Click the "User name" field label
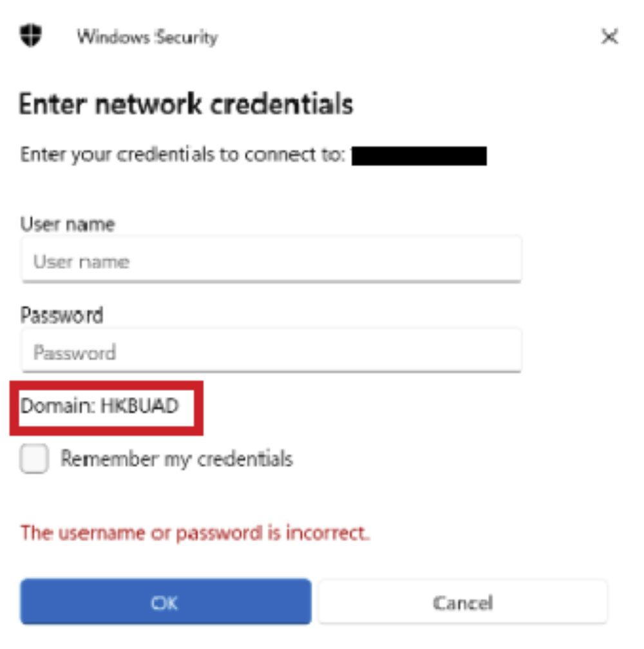The image size is (644, 649). tap(68, 224)
